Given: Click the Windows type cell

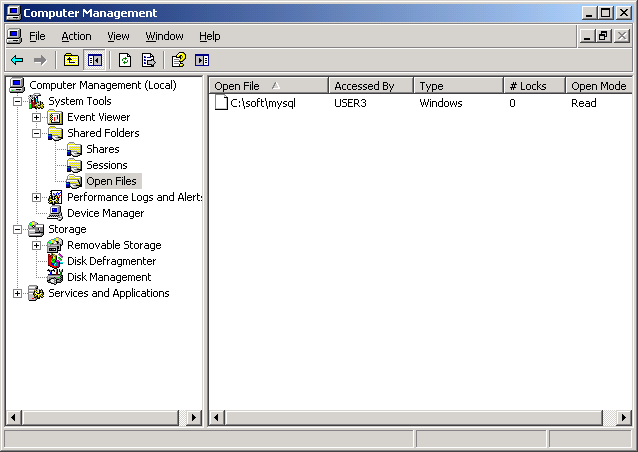Looking at the screenshot, I should pos(441,103).
